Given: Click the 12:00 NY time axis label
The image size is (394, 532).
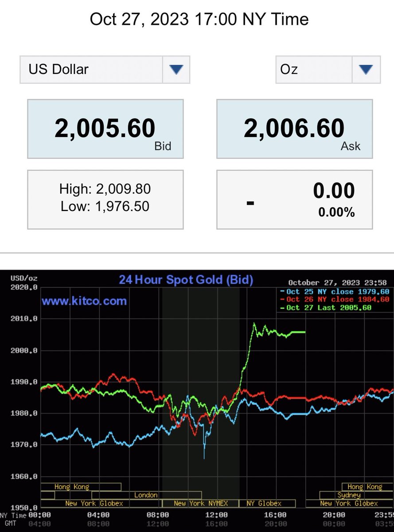Looking at the screenshot, I should tap(216, 515).
